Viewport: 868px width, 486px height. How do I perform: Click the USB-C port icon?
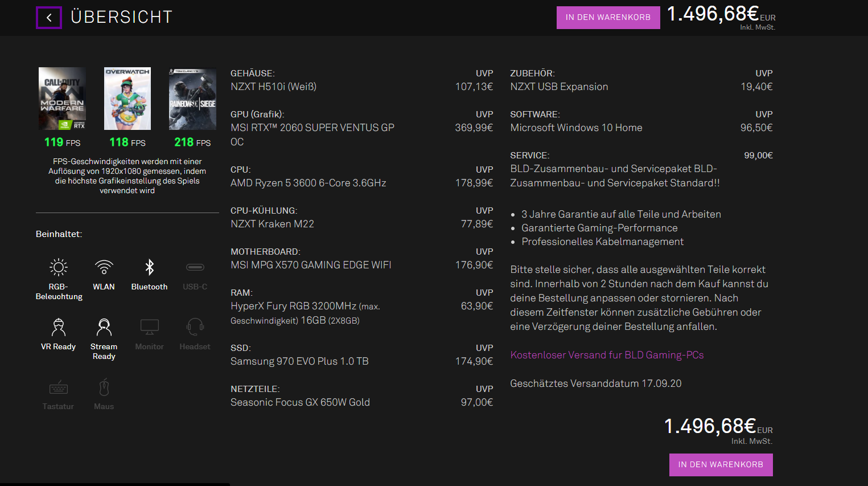[x=195, y=267]
